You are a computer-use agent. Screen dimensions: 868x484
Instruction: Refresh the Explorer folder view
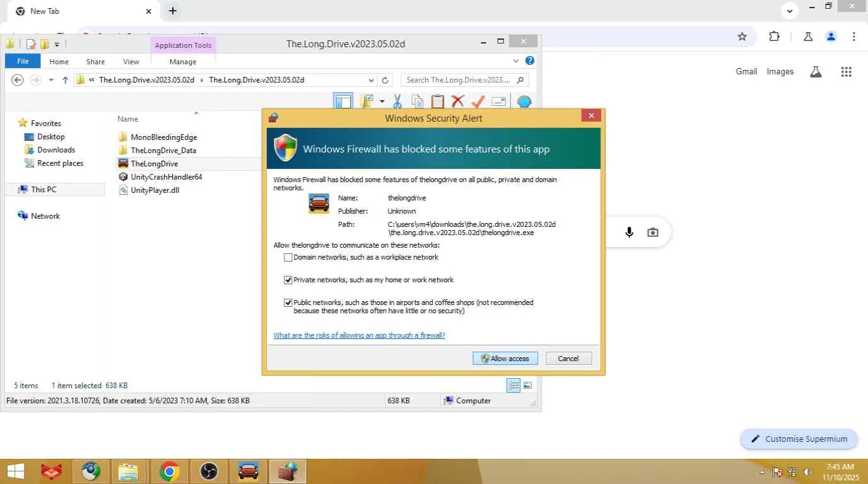pyautogui.click(x=385, y=80)
